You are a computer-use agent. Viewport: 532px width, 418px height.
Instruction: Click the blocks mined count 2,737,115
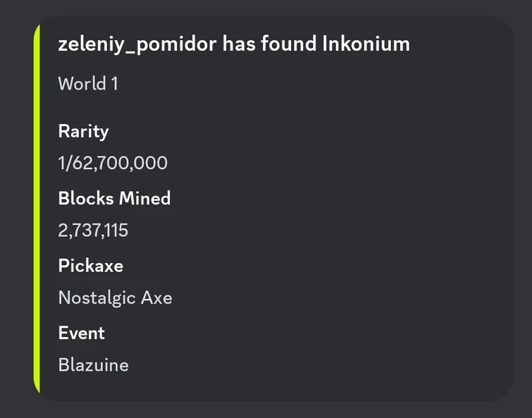[93, 230]
